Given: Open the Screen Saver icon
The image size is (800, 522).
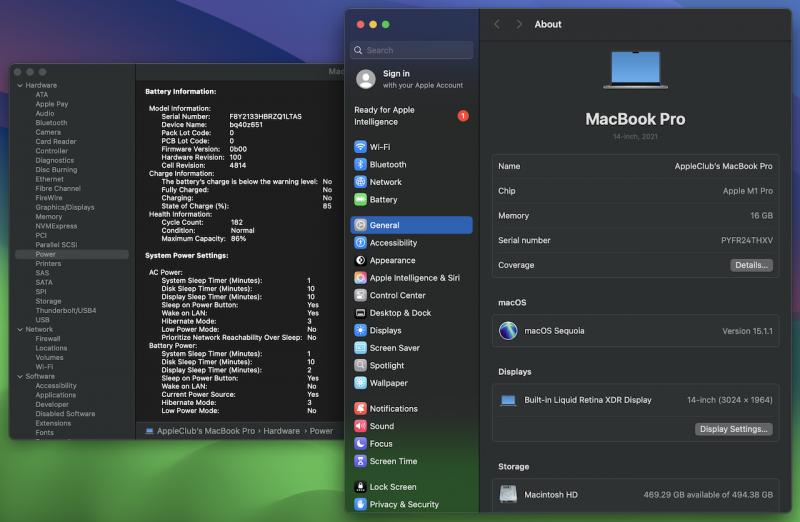Looking at the screenshot, I should pos(360,347).
